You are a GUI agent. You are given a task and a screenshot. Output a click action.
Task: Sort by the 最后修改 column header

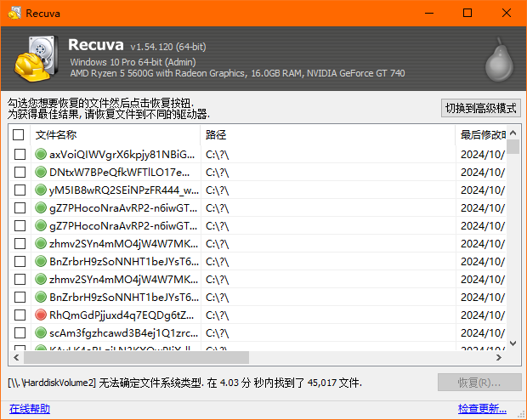point(481,135)
